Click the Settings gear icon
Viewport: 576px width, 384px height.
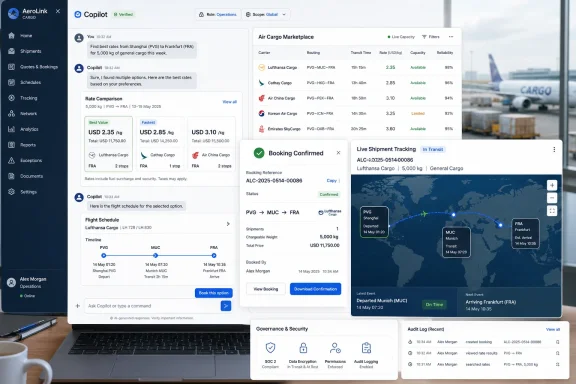click(11, 192)
